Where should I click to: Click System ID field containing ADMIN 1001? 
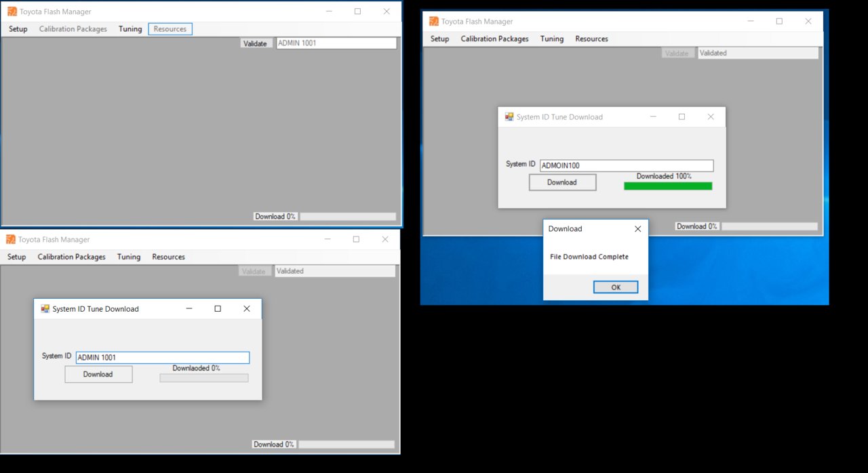(163, 358)
